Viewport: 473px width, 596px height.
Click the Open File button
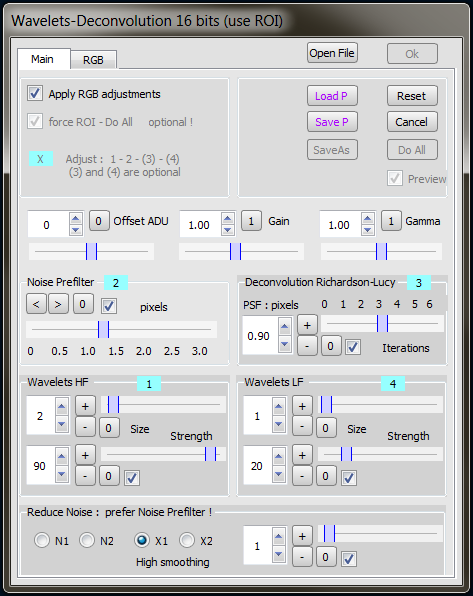point(332,53)
